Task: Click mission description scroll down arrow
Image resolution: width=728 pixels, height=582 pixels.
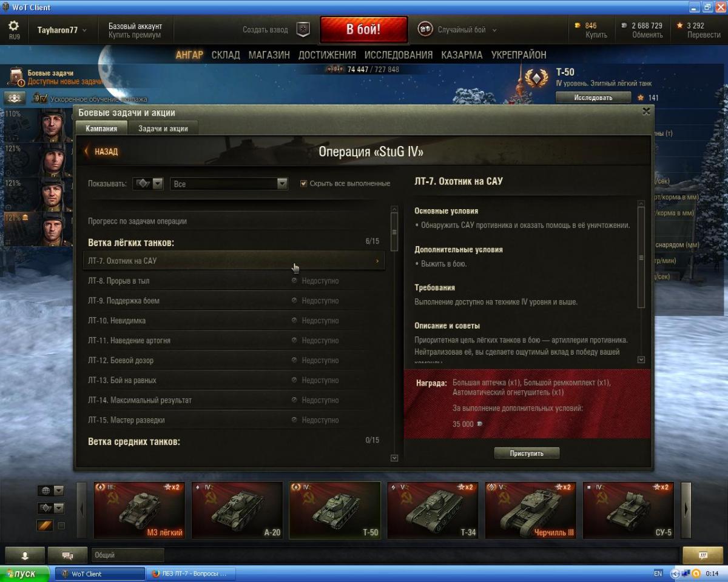Action: coord(641,360)
